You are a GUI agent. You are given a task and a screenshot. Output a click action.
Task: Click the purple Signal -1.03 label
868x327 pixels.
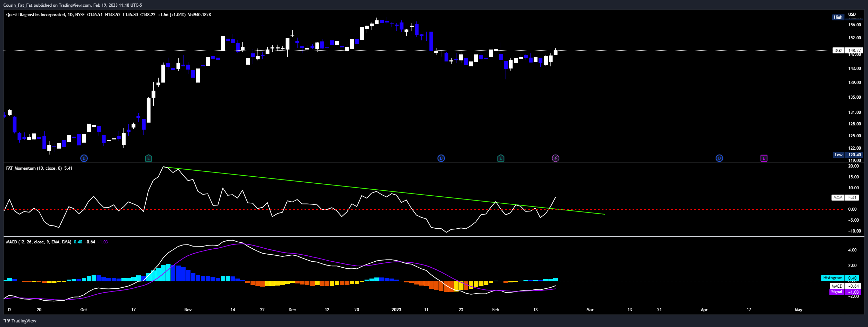(844, 292)
